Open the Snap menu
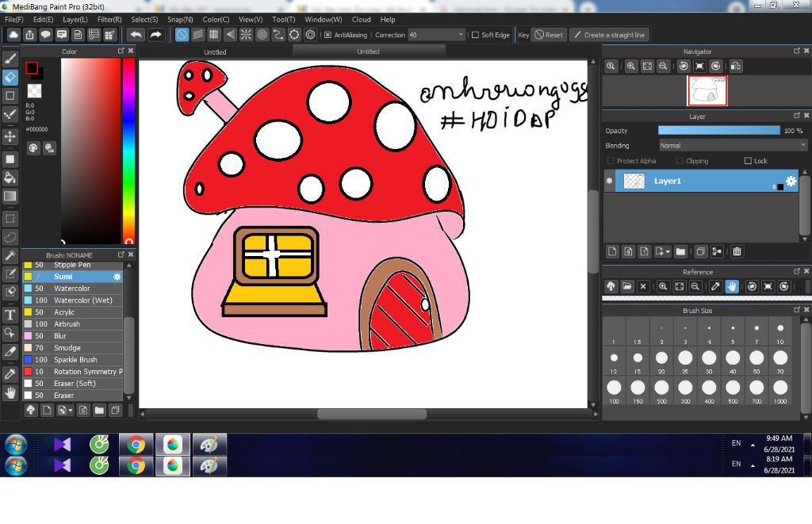812x524 pixels. pos(180,19)
